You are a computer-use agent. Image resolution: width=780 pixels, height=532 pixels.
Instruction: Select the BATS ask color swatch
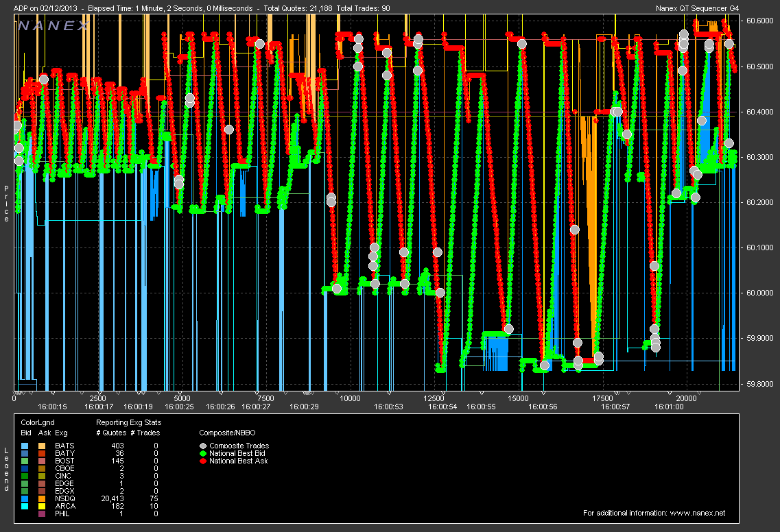42,446
